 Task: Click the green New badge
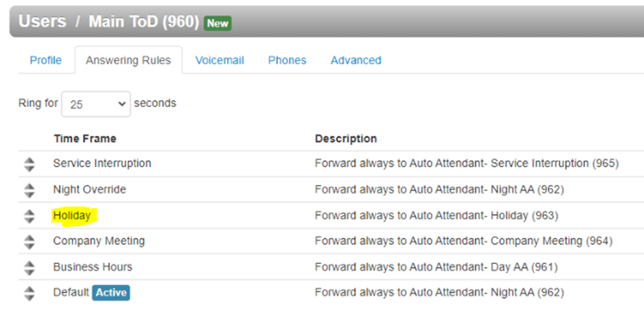pyautogui.click(x=217, y=23)
